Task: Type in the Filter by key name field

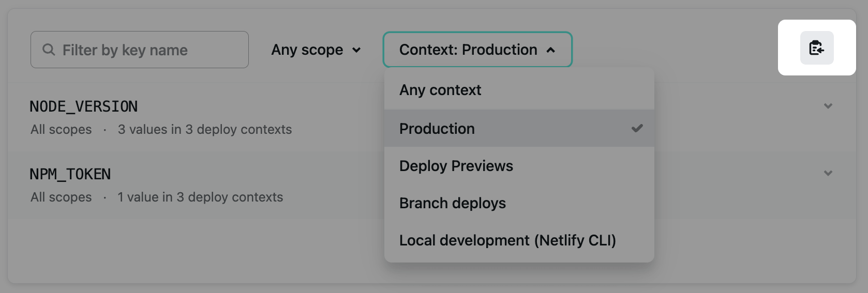Action: pos(150,50)
